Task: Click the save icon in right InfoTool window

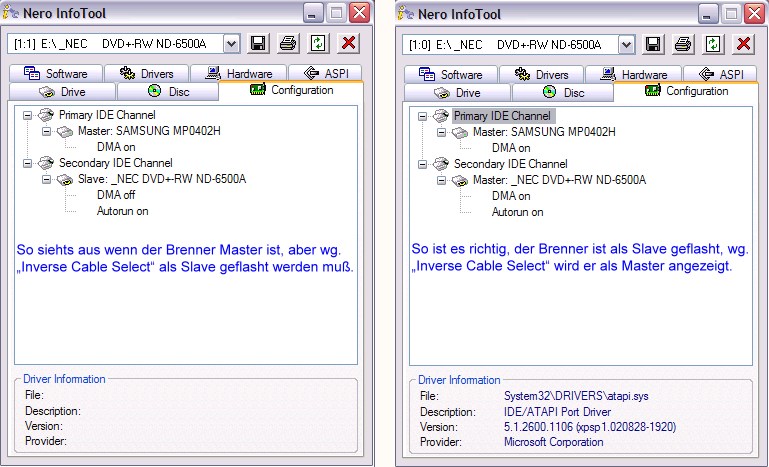Action: pyautogui.click(x=653, y=45)
